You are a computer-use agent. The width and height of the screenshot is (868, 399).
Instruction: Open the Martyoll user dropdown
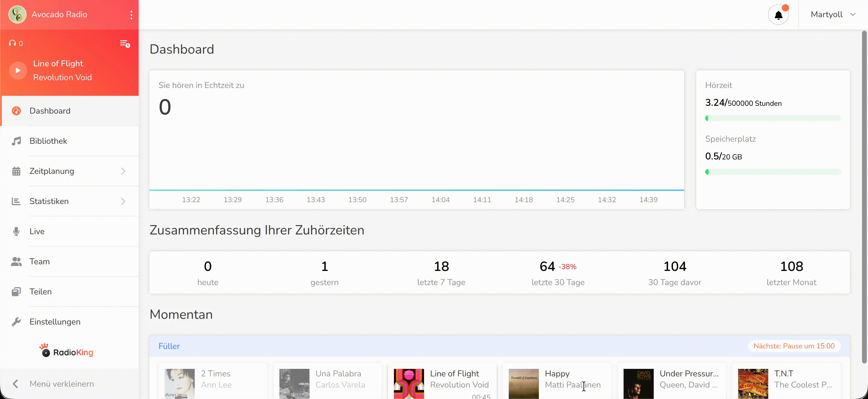[833, 14]
